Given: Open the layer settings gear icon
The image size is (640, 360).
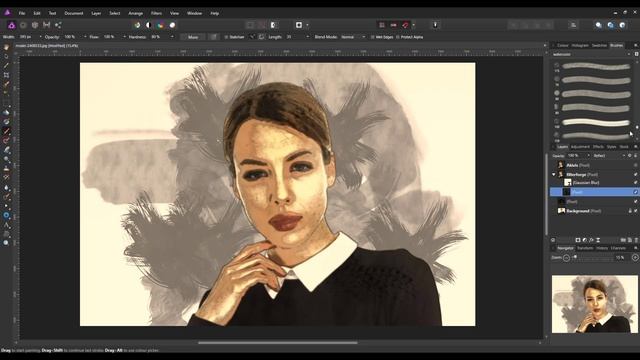Looking at the screenshot, I should coord(629,156).
